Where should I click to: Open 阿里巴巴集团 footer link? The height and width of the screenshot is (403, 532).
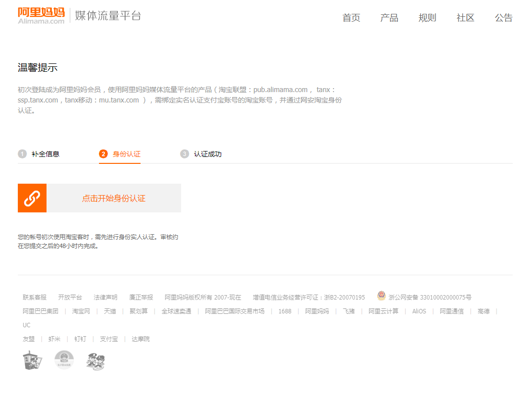click(x=41, y=311)
